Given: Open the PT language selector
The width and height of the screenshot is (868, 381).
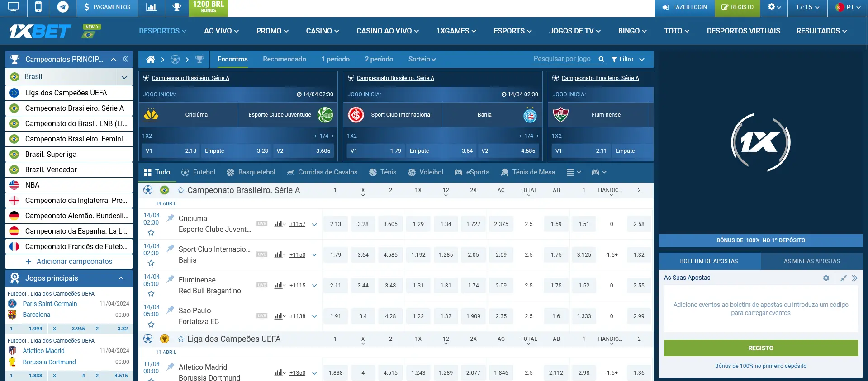Looking at the screenshot, I should click(848, 7).
